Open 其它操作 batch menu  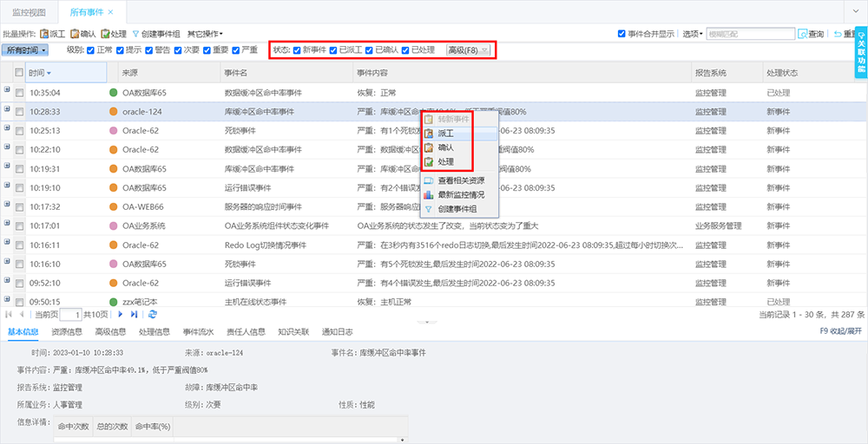[x=205, y=34]
